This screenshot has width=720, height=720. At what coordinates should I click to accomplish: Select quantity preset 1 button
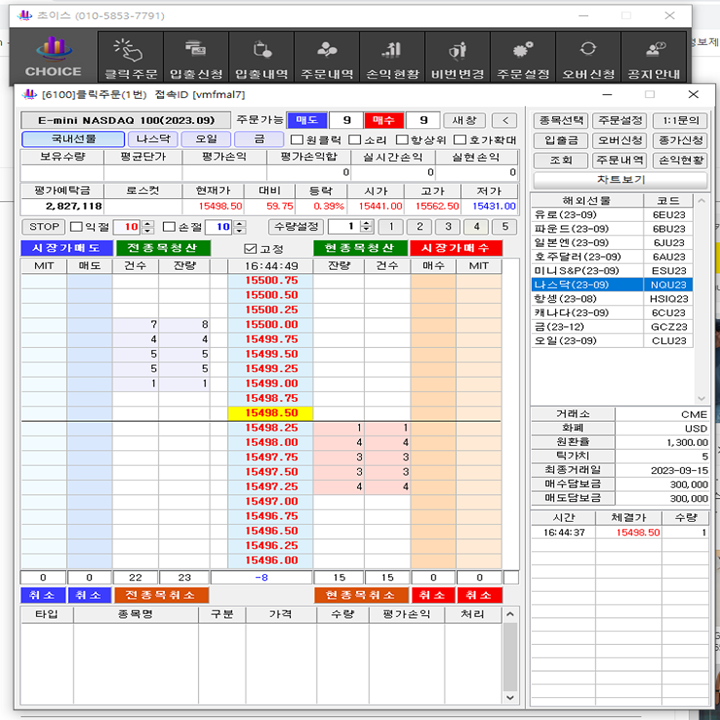391,226
